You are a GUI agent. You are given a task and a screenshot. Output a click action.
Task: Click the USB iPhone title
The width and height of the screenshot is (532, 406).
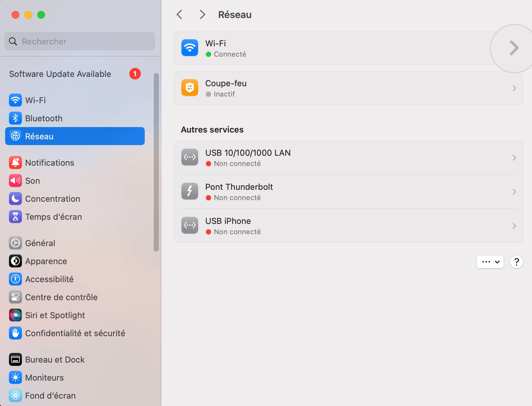(x=228, y=221)
